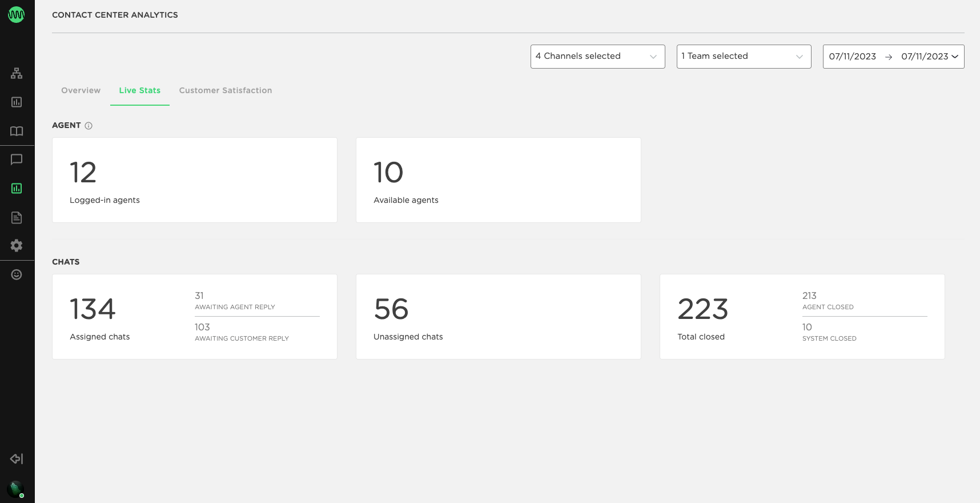Click the collapse sidebar arrow icon
This screenshot has height=503, width=980.
point(17,459)
